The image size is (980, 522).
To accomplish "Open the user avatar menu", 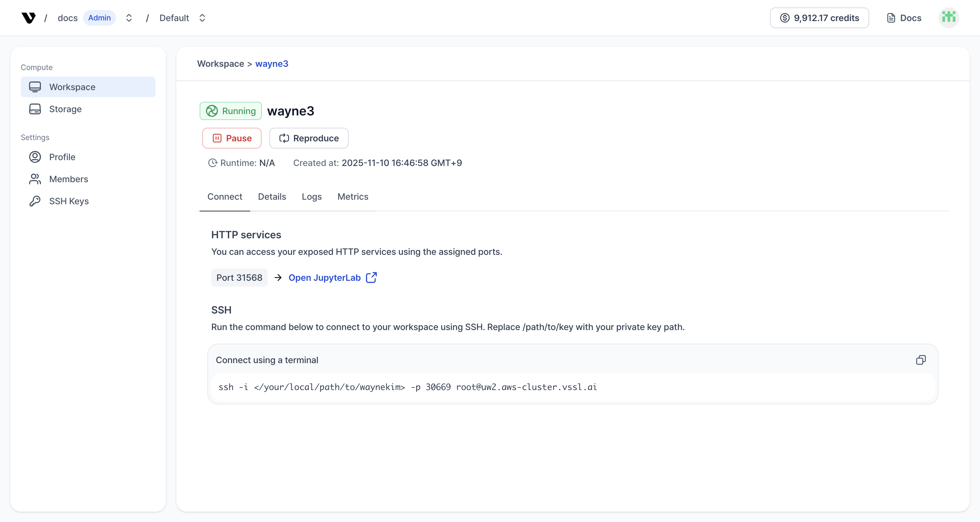I will pos(949,18).
